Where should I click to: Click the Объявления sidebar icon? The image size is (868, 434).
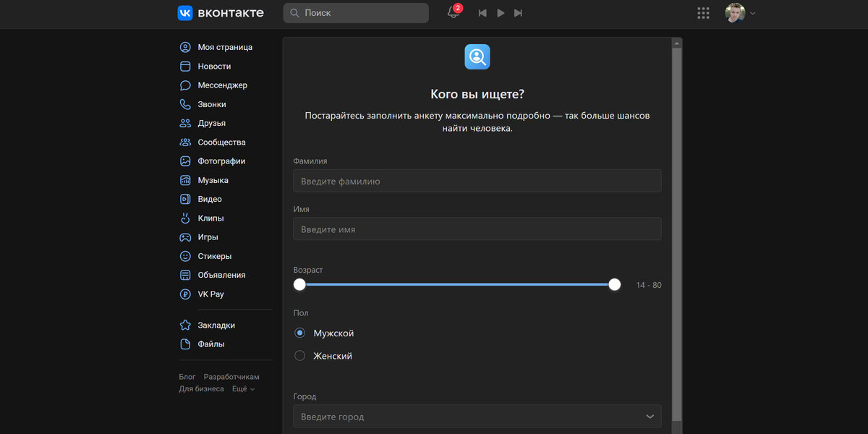[x=185, y=275]
